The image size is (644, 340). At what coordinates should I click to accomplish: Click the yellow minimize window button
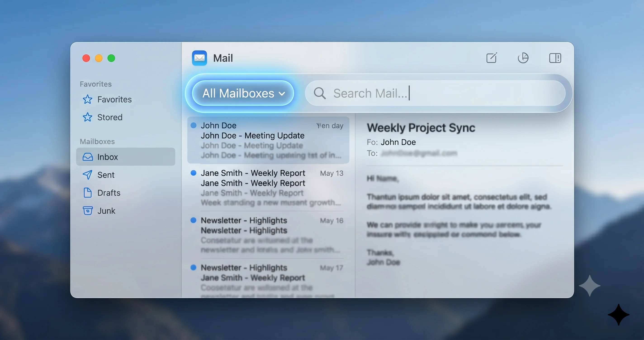pos(99,58)
